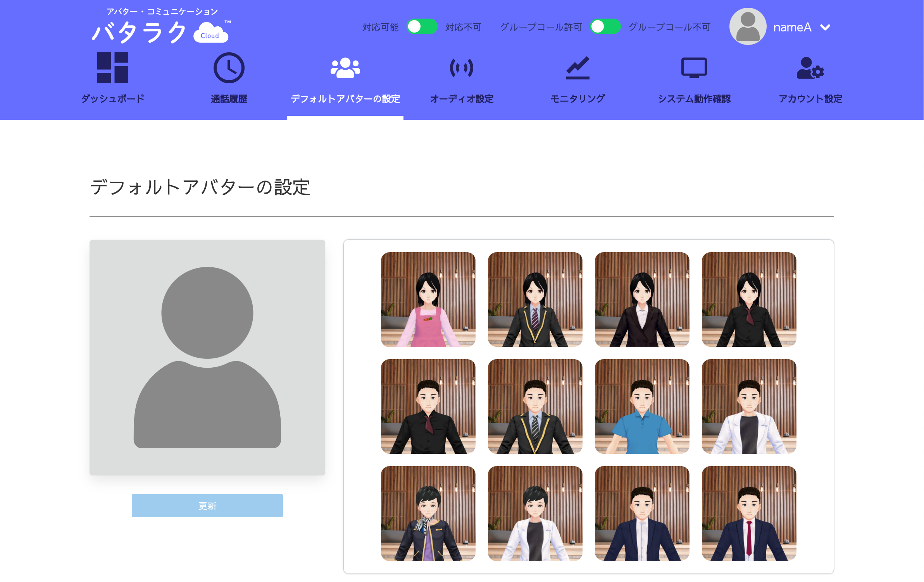Click the call history clock icon
This screenshot has width=924, height=582.
pos(229,68)
